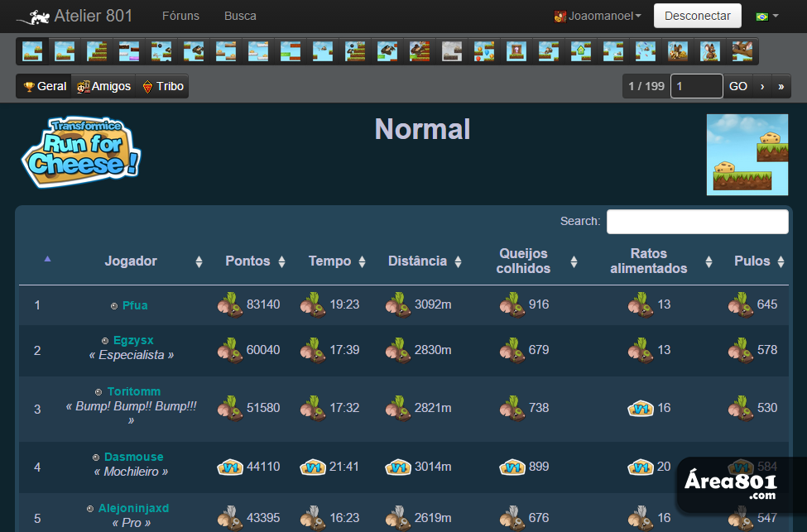Click the Desconectar button
The image size is (807, 532).
click(x=698, y=16)
